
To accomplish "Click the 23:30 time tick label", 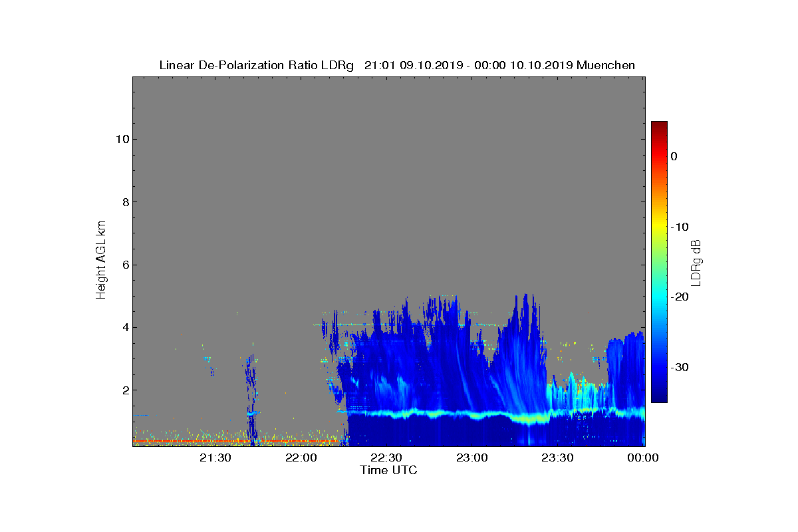I will (558, 458).
